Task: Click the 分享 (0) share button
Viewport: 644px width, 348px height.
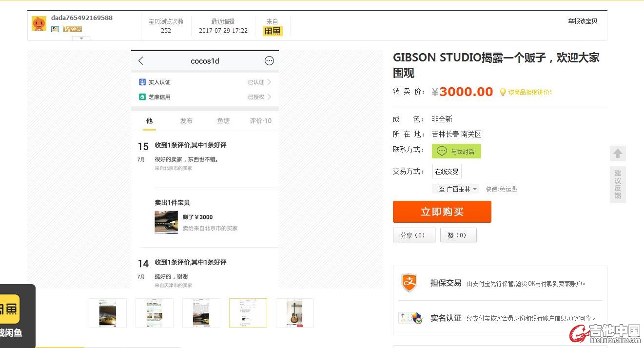Action: [414, 235]
